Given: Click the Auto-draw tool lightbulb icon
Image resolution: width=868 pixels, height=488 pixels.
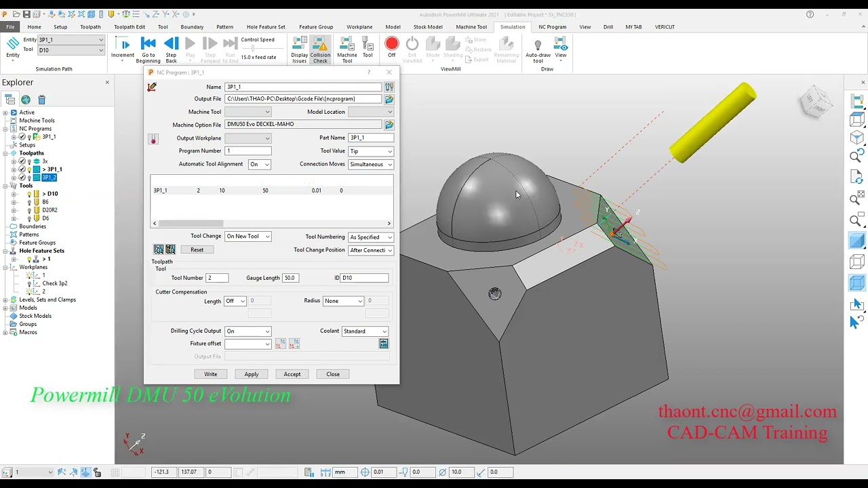Looking at the screenshot, I should pos(538,45).
